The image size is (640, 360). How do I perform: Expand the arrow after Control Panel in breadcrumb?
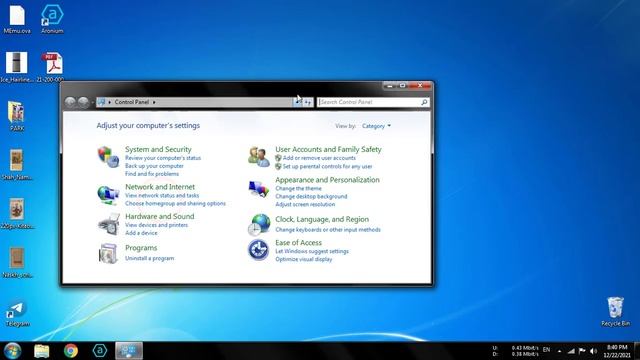click(154, 102)
